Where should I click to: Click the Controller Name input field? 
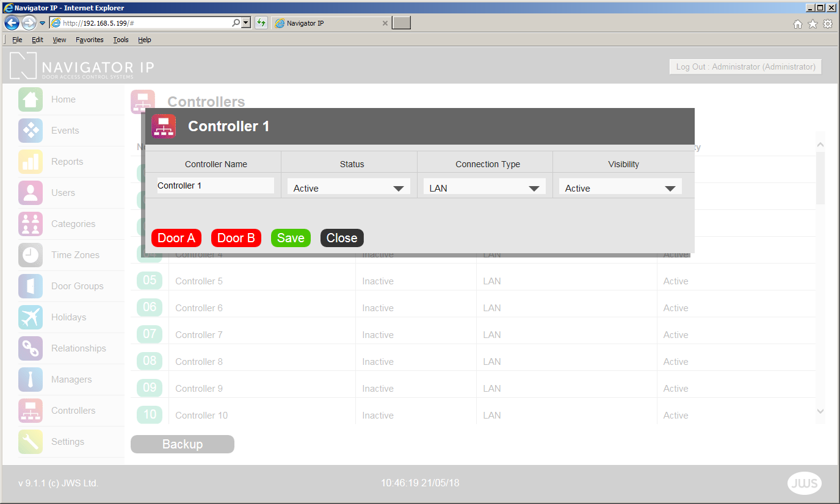215,185
